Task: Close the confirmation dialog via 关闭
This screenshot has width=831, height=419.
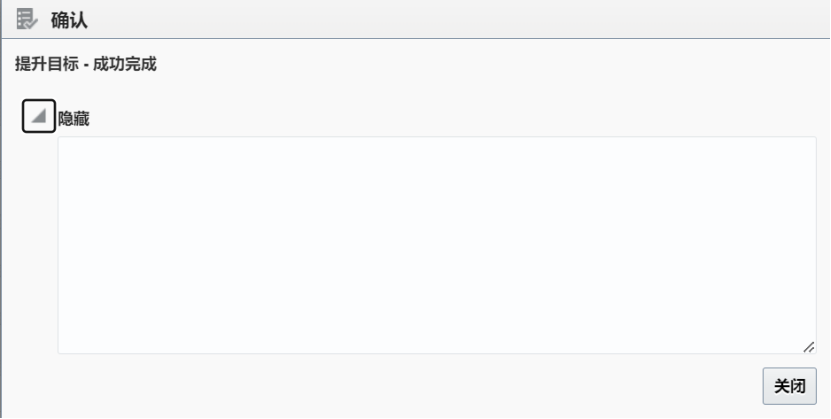Action: point(789,386)
